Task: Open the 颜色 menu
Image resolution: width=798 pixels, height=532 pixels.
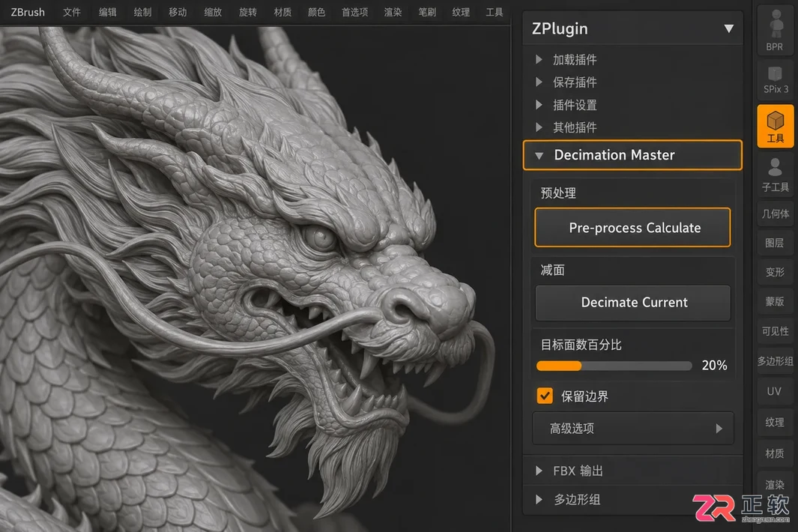Action: [316, 12]
